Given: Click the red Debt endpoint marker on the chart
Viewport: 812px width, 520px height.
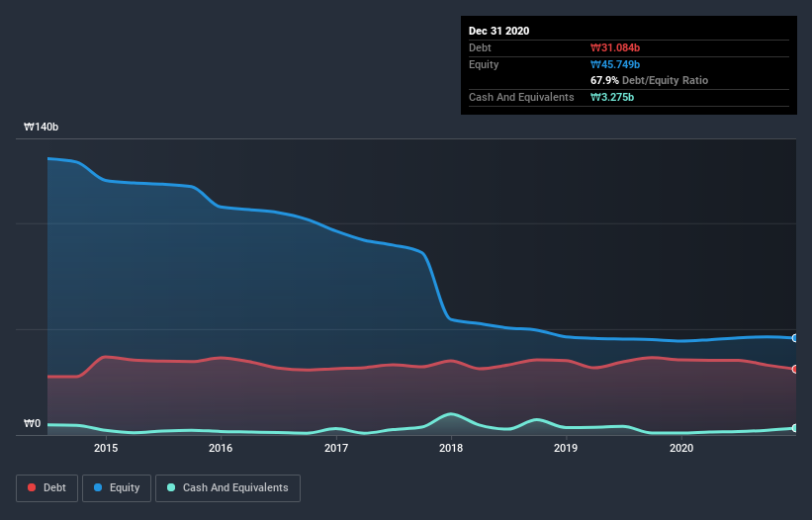Looking at the screenshot, I should tap(795, 369).
